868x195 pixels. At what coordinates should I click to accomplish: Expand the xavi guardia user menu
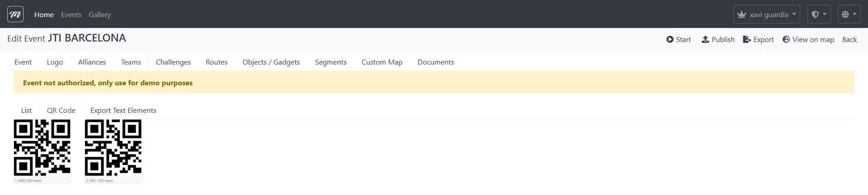point(766,14)
